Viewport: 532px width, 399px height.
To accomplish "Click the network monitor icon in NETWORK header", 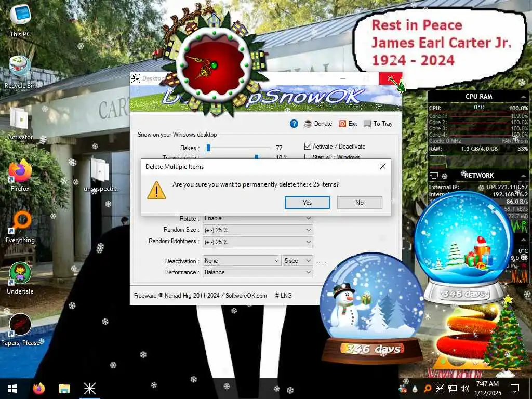I will coord(434,176).
